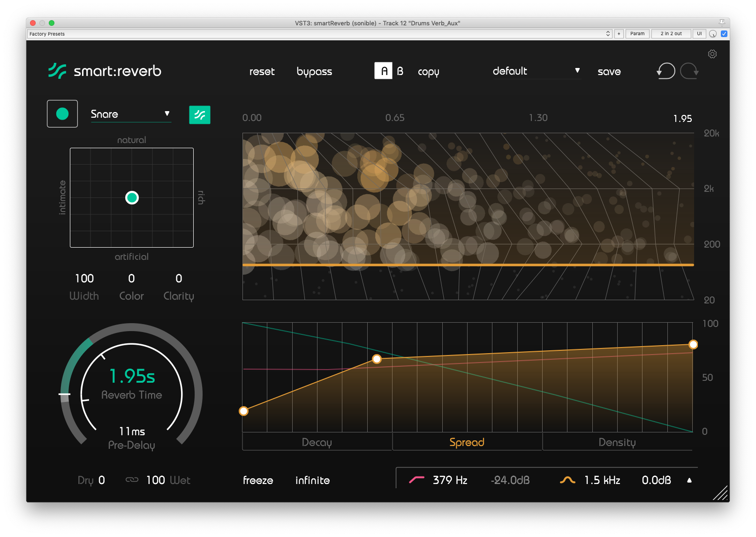The width and height of the screenshot is (756, 537).
Task: Click the dry/wet link chain icon
Action: pos(132,480)
